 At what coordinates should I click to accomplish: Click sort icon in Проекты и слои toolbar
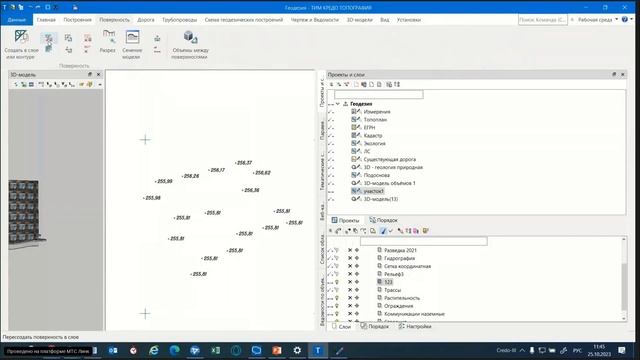(397, 84)
